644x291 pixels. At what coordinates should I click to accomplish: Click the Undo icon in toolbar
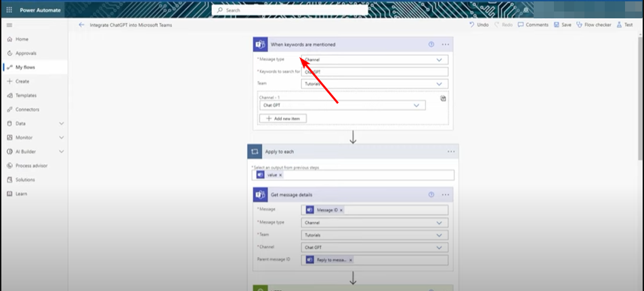472,24
